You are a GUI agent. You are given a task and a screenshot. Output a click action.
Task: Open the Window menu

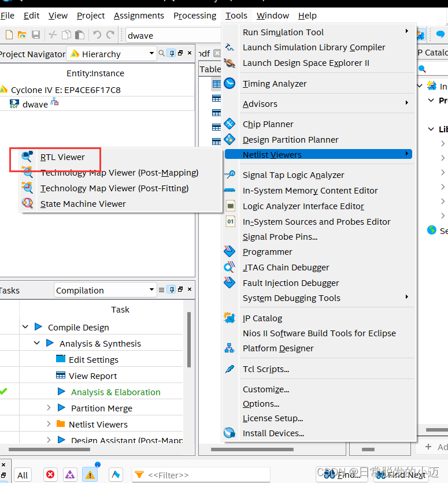tap(273, 16)
